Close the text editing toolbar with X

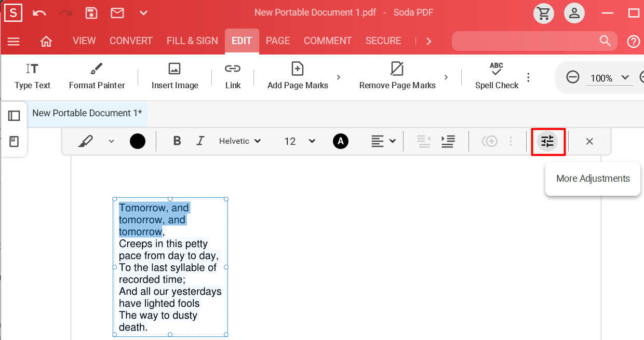589,141
